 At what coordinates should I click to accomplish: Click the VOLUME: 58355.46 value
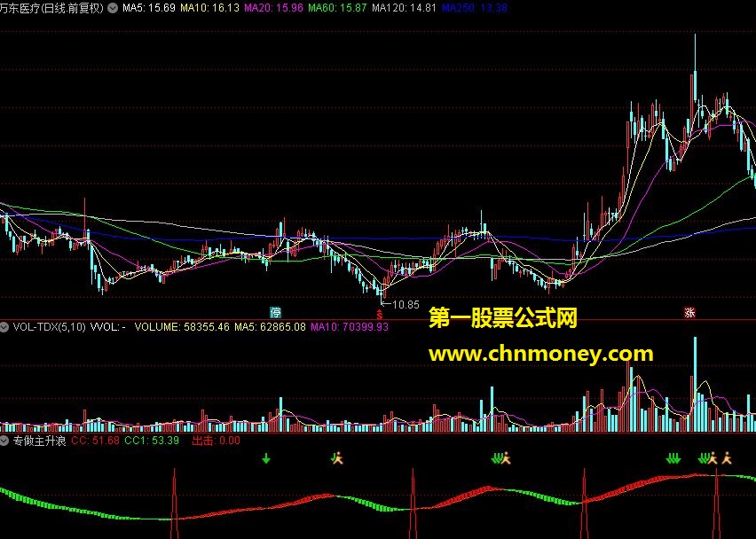(182, 327)
